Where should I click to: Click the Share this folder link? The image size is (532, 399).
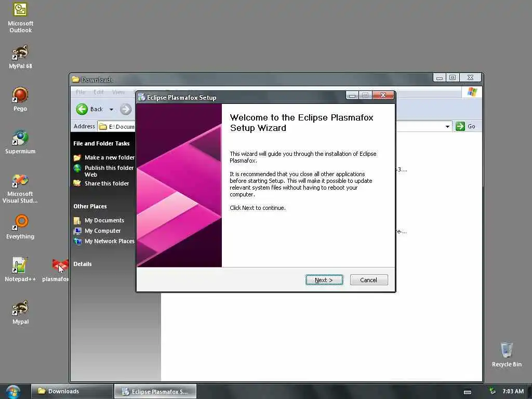(107, 183)
